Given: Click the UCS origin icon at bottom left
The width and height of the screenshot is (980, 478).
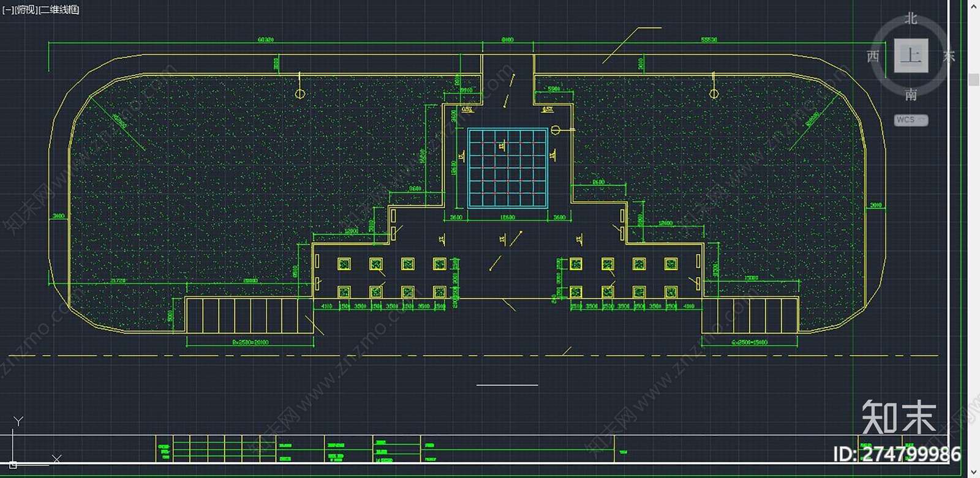Looking at the screenshot, I should 12,465.
